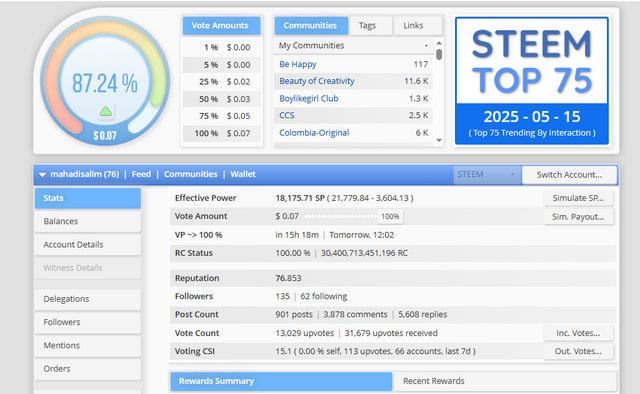
Task: Open Witness Details in the sidebar
Action: coord(88,268)
